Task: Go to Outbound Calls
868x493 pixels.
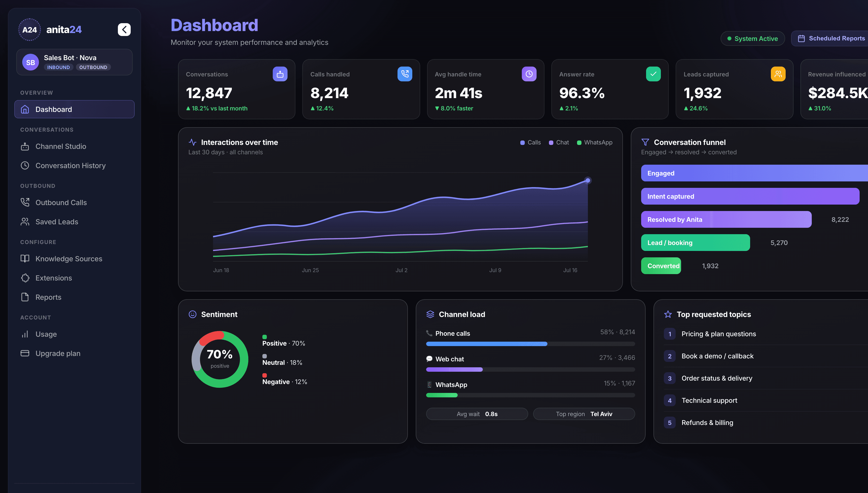Action: 74,202
